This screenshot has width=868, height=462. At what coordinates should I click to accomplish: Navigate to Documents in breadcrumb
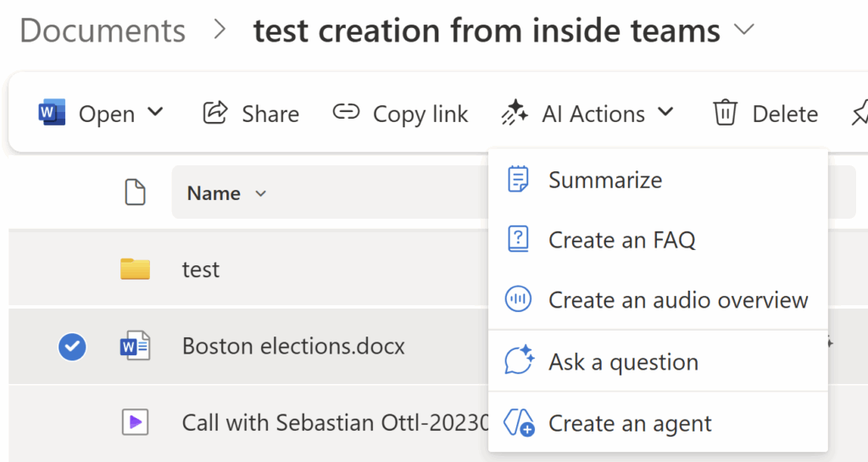pos(103,31)
